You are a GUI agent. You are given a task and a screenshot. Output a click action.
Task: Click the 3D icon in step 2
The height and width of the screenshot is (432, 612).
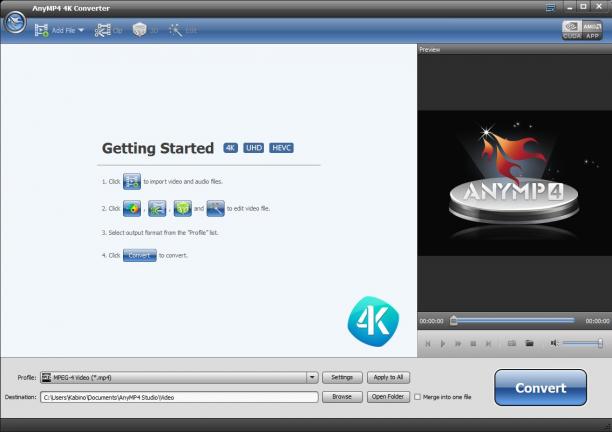click(x=183, y=208)
